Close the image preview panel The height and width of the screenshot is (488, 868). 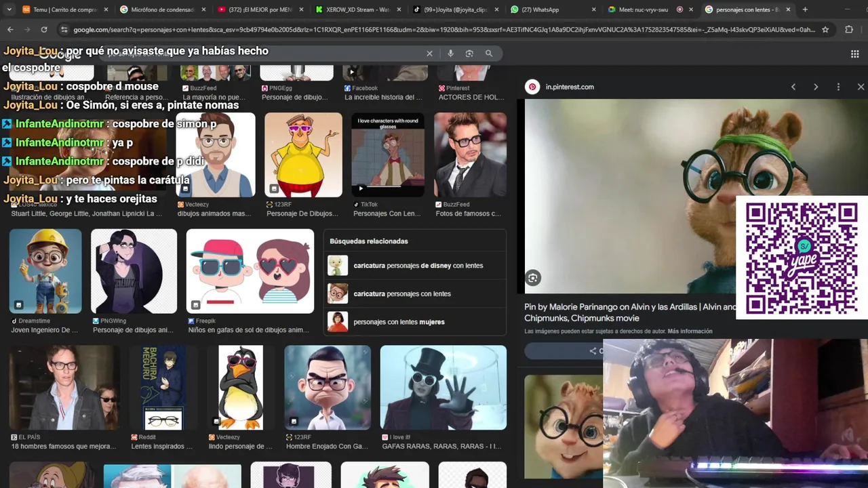click(861, 87)
